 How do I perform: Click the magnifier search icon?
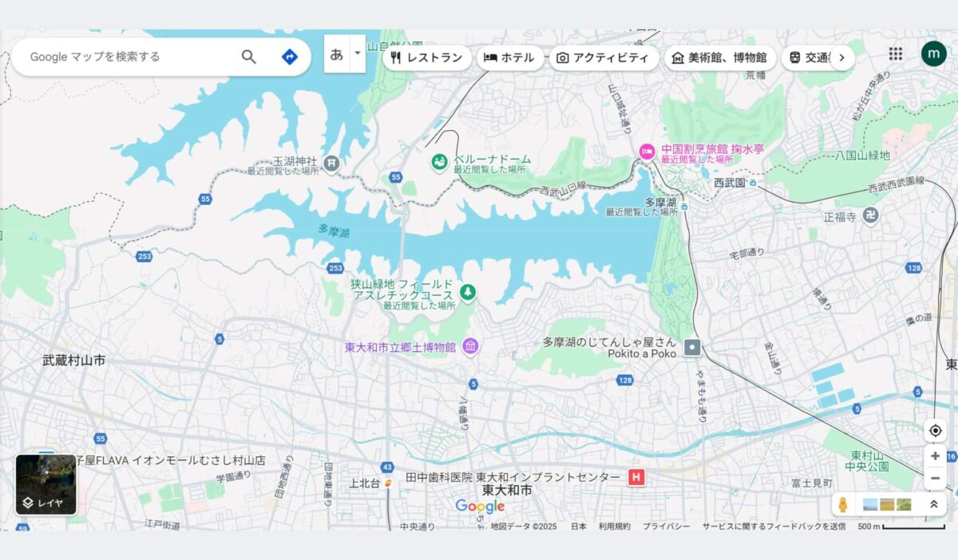pos(249,57)
